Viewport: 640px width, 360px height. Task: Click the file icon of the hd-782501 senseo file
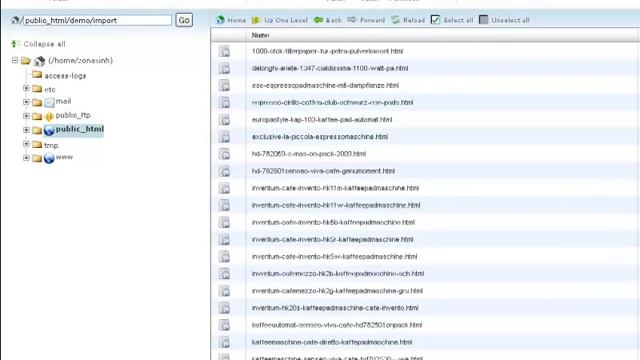point(224,171)
